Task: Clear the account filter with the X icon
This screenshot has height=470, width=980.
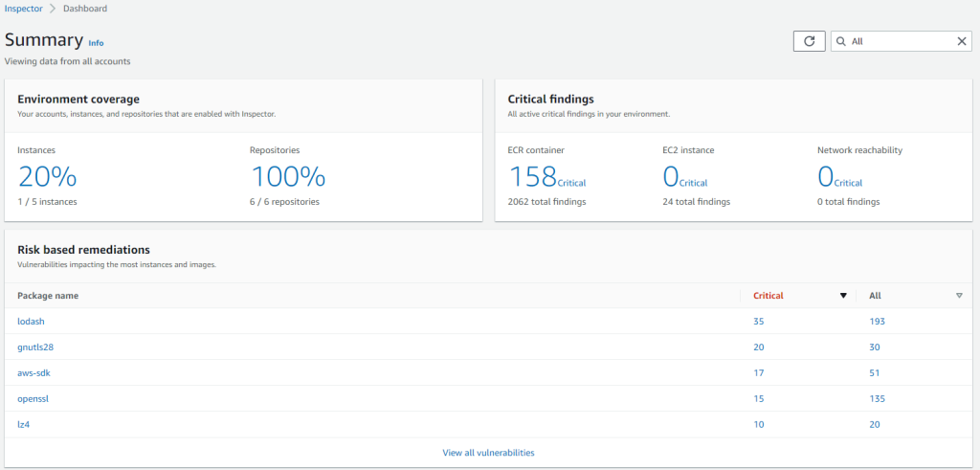Action: 962,41
